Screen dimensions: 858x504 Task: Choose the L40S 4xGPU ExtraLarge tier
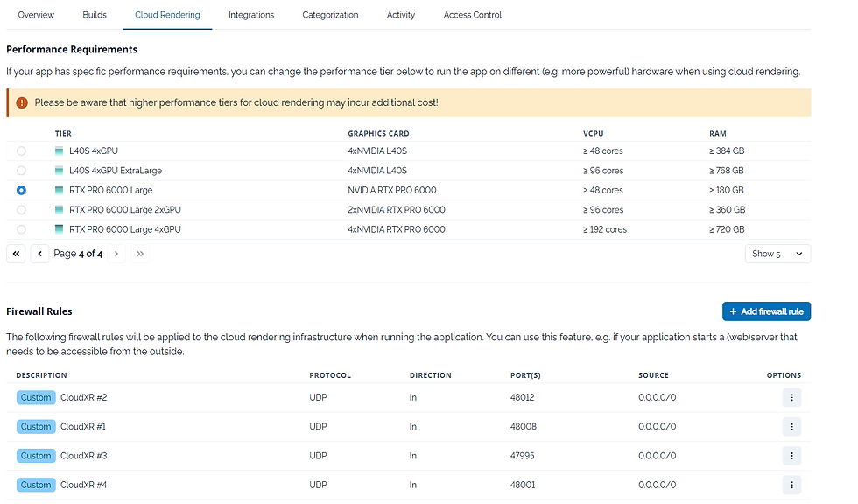(21, 170)
